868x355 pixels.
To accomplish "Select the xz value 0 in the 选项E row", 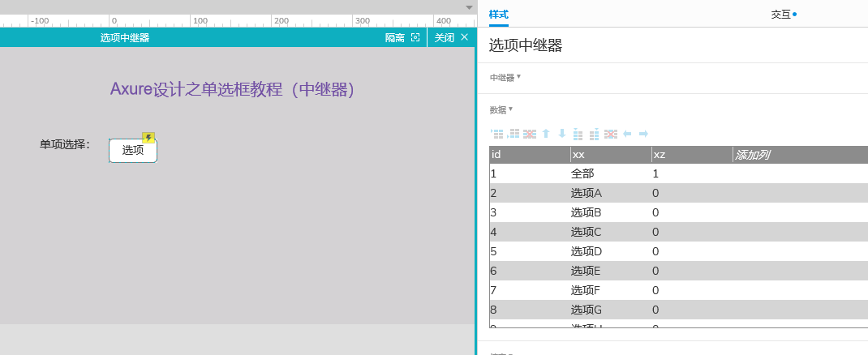I will (x=692, y=271).
